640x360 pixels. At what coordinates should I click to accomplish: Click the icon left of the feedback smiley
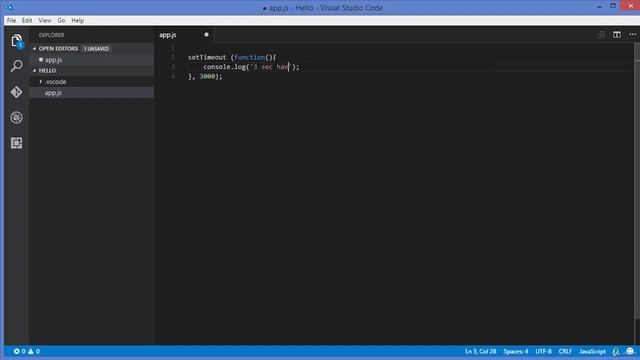(x=616, y=351)
